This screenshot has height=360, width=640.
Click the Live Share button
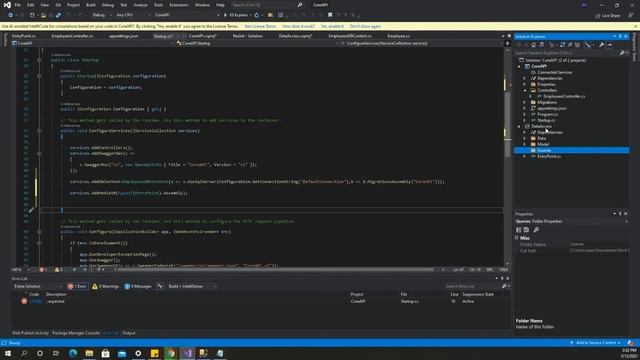(608, 16)
